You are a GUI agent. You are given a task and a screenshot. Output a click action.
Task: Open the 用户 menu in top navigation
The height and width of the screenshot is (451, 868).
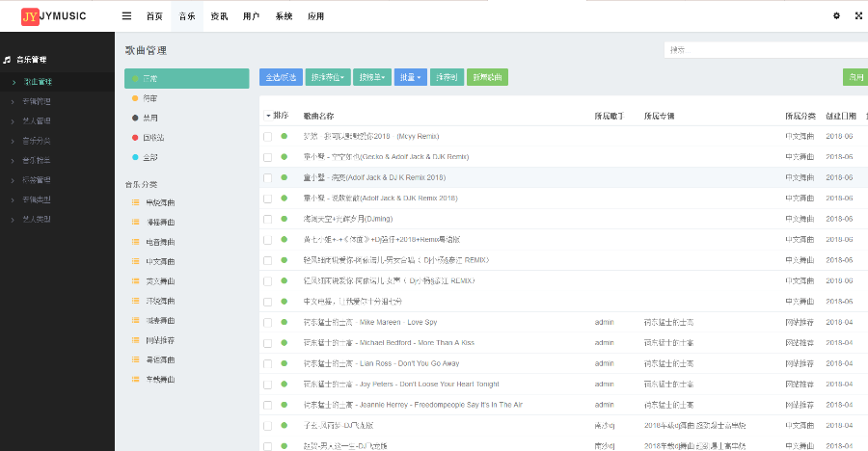pyautogui.click(x=251, y=16)
